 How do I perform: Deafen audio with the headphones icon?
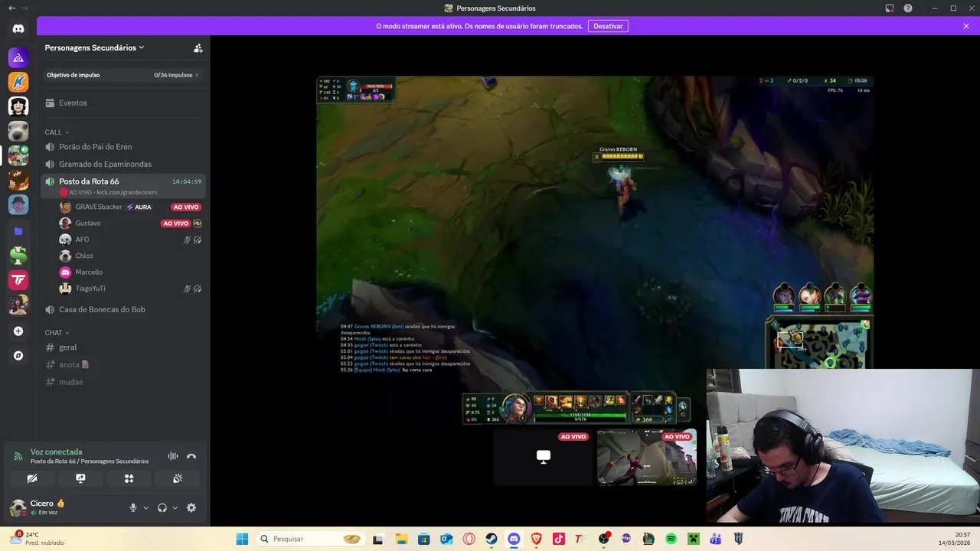click(162, 507)
